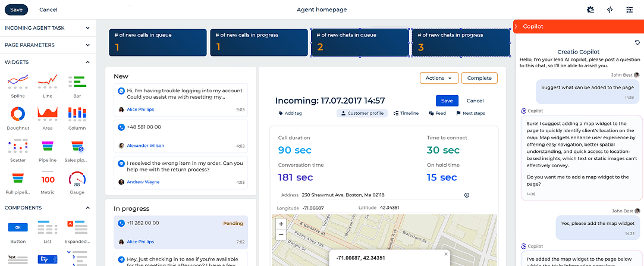Image resolution: width=644 pixels, height=266 pixels.
Task: Choose the Pipeline widget icon
Action: [48, 146]
